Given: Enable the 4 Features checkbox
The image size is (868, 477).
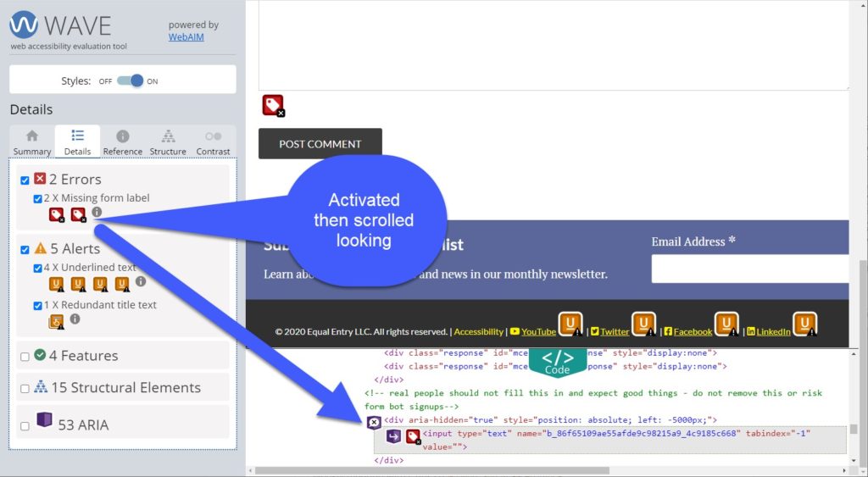Looking at the screenshot, I should coord(25,357).
